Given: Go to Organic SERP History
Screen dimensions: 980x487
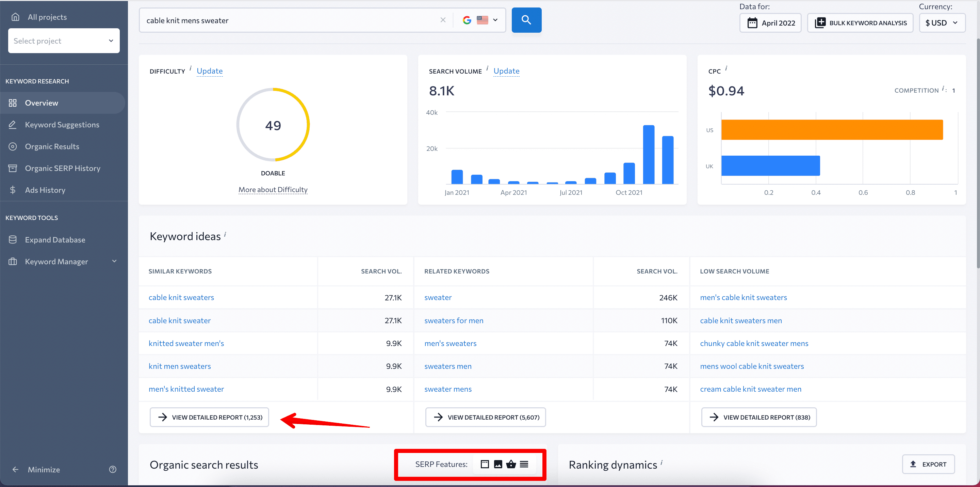Looking at the screenshot, I should [x=62, y=168].
